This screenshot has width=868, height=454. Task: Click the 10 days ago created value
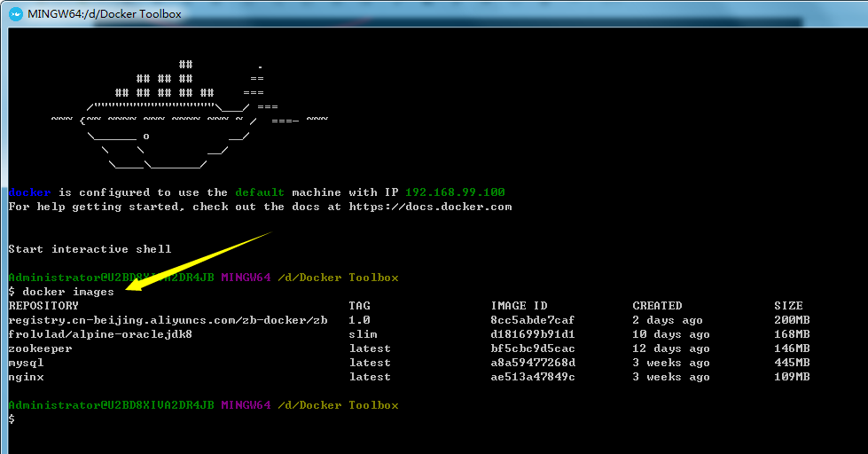(x=671, y=334)
